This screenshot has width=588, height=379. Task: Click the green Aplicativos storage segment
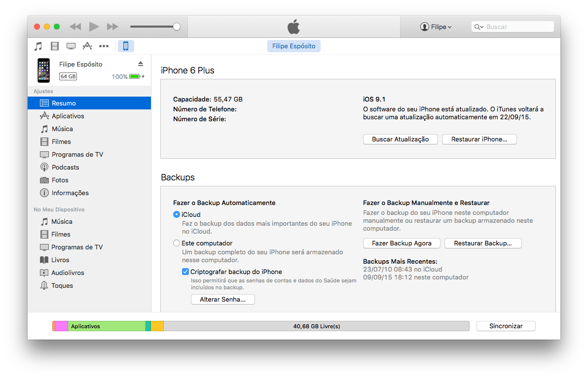click(107, 326)
